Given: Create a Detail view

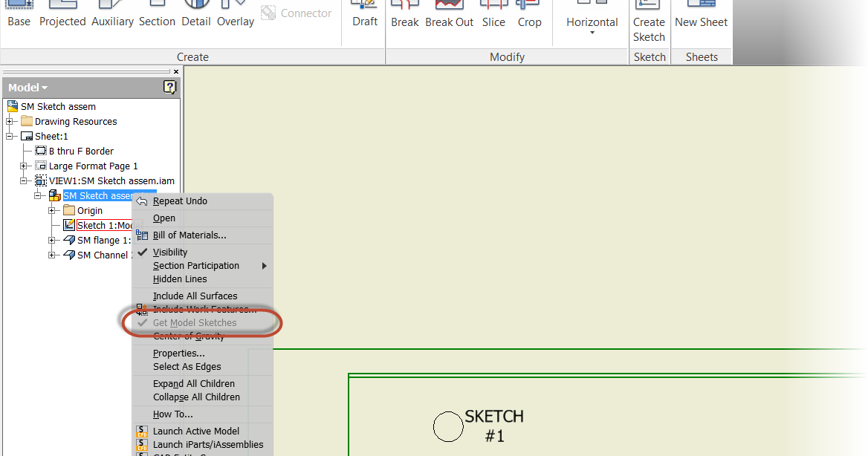Looking at the screenshot, I should tap(195, 15).
